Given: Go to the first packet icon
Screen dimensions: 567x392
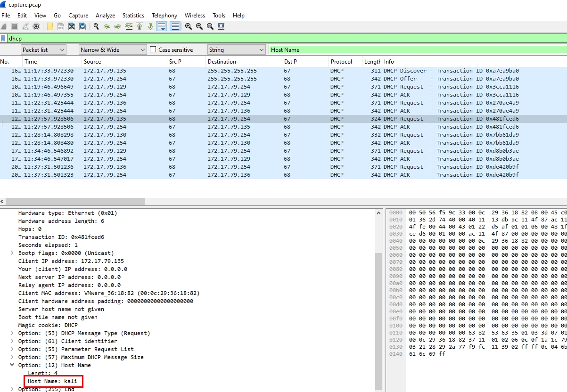Looking at the screenshot, I should 140,26.
